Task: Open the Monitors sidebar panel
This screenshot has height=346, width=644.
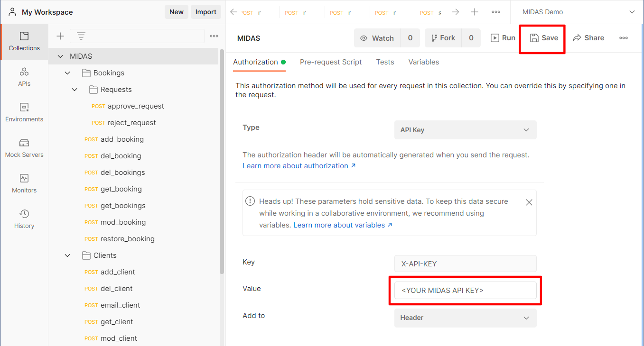Action: pos(24,183)
